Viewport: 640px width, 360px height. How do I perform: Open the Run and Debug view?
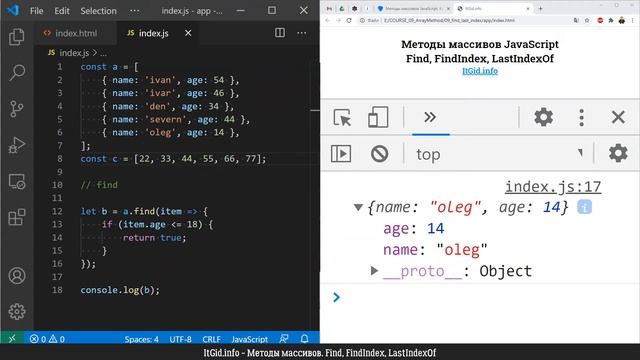pyautogui.click(x=17, y=144)
